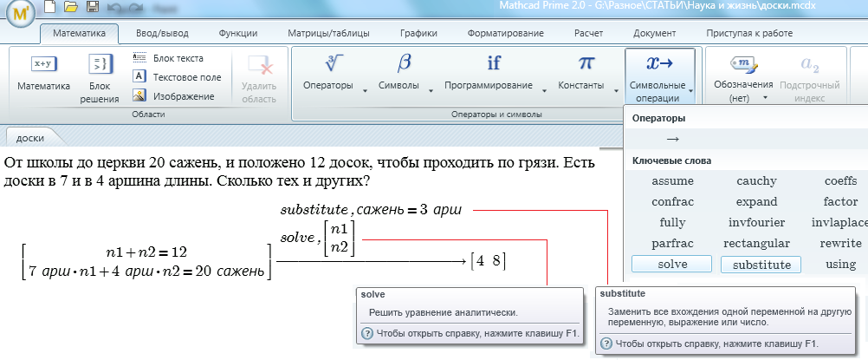Image resolution: width=868 pixels, height=360 pixels.
Task: Insert the parfrac keyword
Action: [672, 244]
